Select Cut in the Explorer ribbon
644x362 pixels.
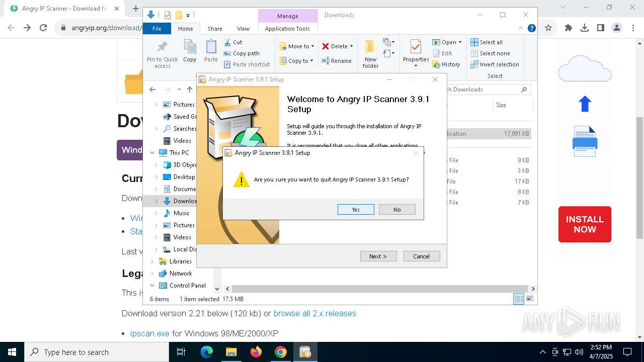point(233,42)
